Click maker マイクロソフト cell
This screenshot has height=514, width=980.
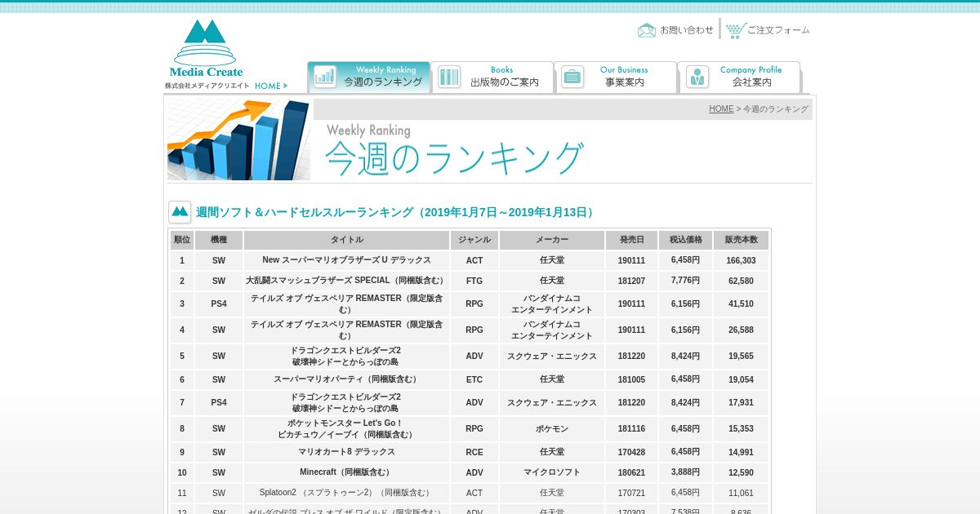552,472
